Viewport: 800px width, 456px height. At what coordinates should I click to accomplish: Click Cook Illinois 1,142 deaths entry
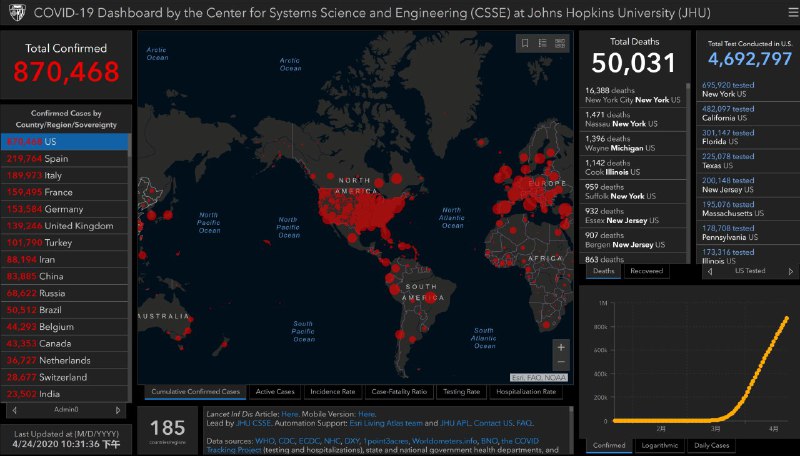[x=633, y=167]
